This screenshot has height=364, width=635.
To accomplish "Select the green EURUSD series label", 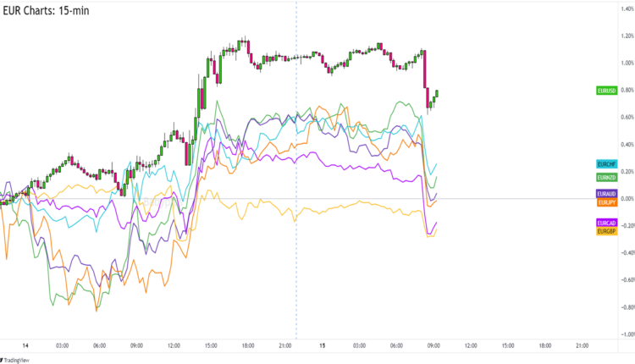I will tap(606, 90).
